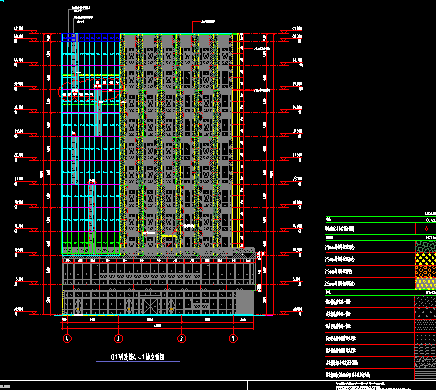Select the leftmost red grid axis bubble
The image size is (436, 391).
tap(67, 339)
